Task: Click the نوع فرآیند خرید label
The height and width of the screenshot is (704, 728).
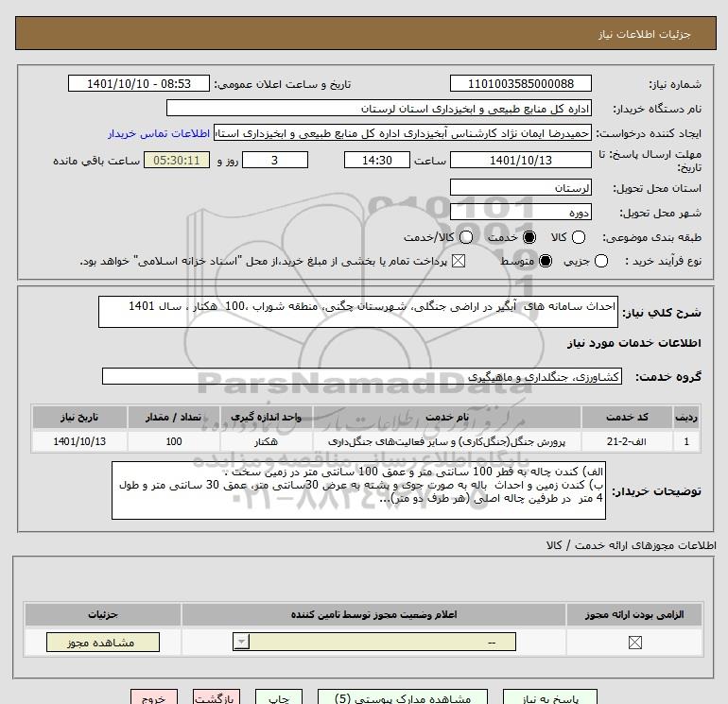Action: pos(663,261)
